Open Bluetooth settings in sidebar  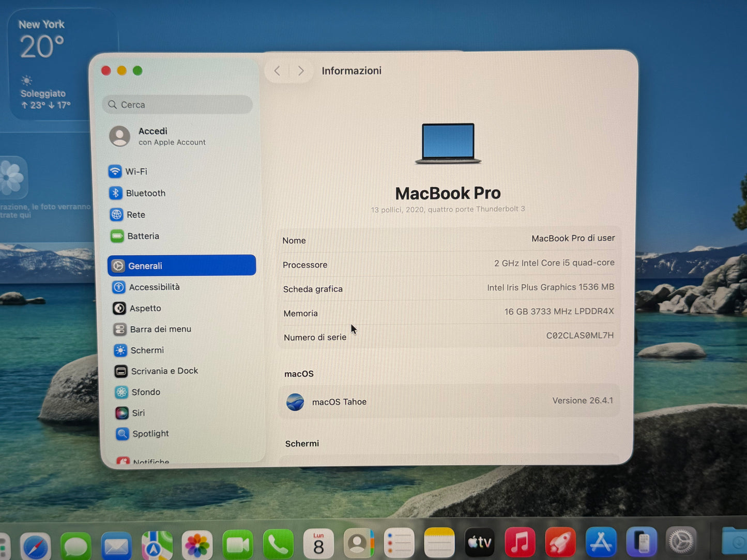(138, 193)
